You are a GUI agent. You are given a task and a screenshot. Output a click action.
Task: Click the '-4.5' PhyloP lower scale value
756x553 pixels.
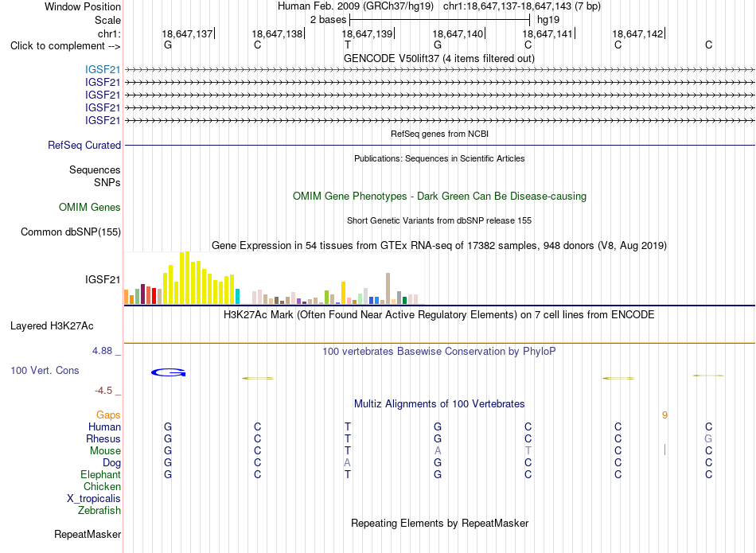[x=103, y=391]
